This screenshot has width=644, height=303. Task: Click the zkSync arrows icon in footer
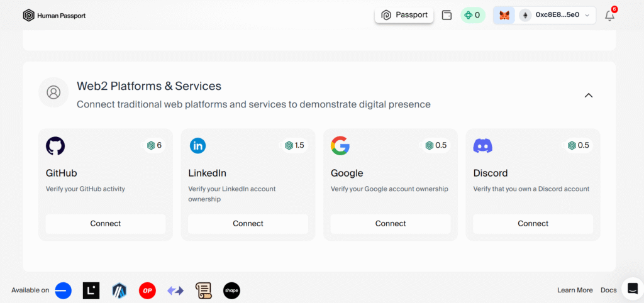pyautogui.click(x=175, y=290)
